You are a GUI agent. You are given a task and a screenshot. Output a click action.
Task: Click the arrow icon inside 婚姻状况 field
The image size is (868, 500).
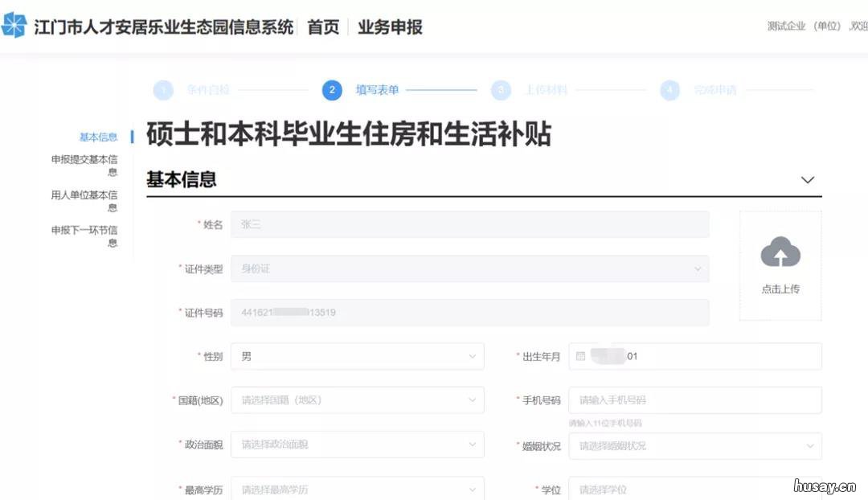click(x=810, y=445)
